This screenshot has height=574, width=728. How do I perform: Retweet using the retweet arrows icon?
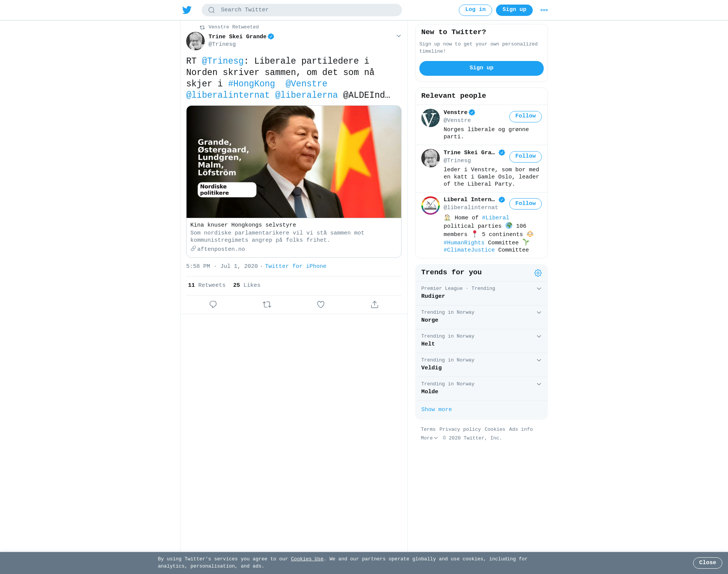tap(267, 304)
